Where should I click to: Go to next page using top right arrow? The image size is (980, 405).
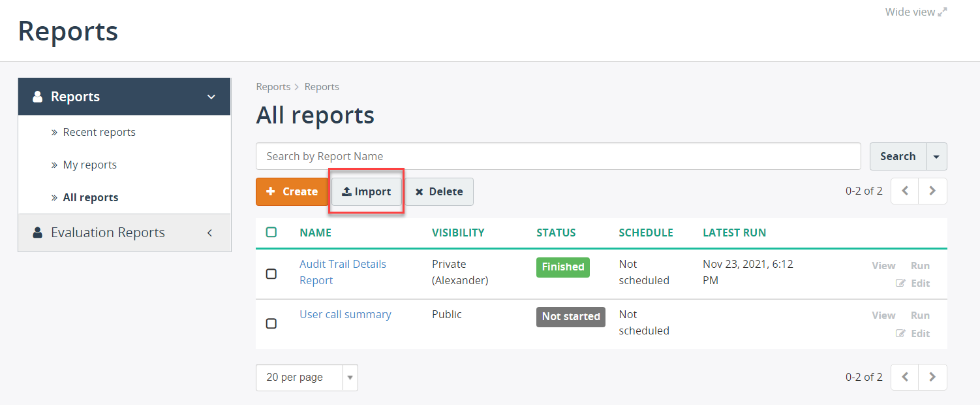(x=932, y=191)
